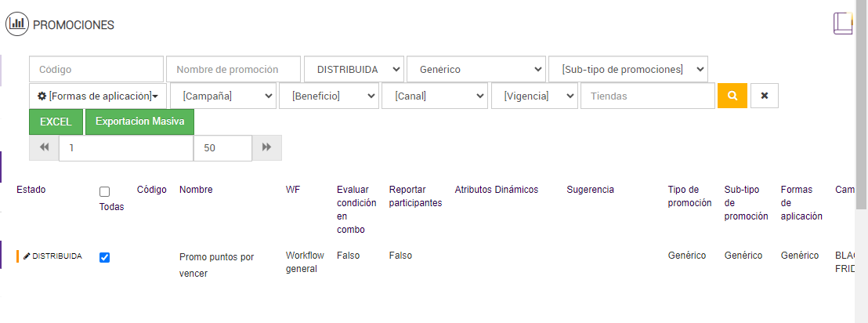Viewport: 868px width, 323px height.
Task: Open the DISTRIBUIDA status dropdown
Action: [354, 69]
